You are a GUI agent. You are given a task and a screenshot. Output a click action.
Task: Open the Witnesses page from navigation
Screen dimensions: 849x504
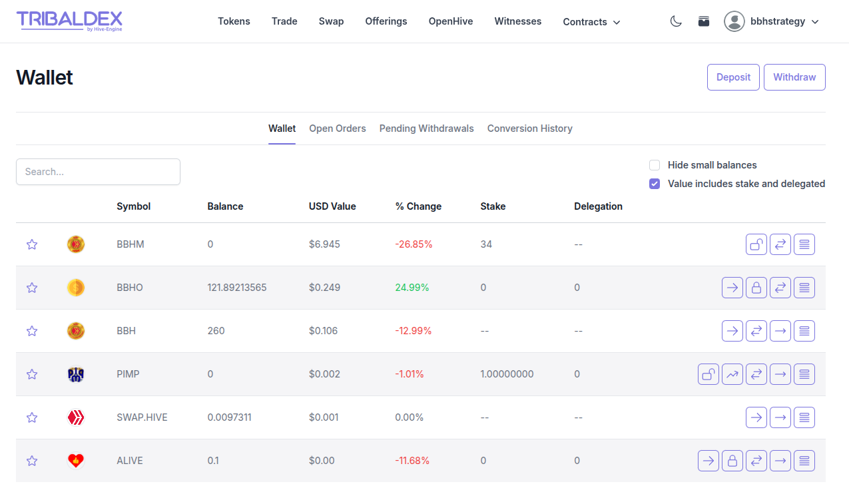click(517, 21)
